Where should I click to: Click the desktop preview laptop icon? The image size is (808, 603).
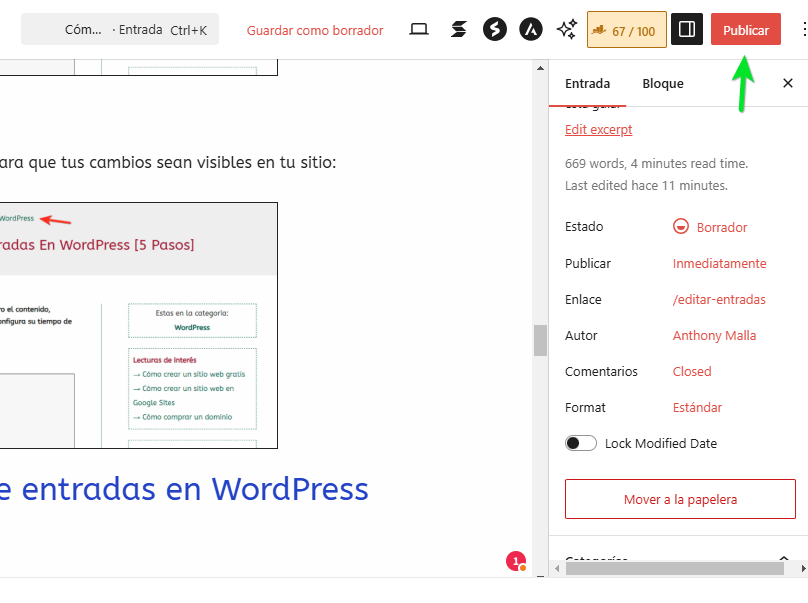[418, 29]
